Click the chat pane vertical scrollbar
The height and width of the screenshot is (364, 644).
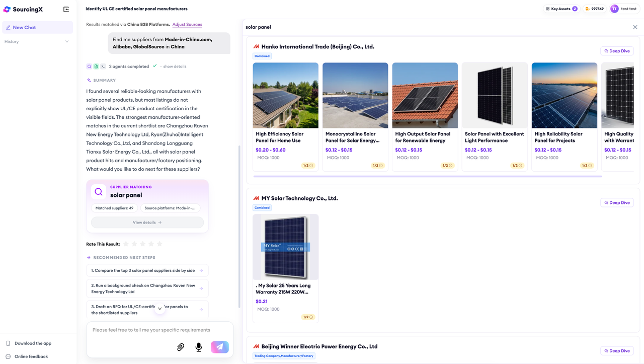[239, 227]
